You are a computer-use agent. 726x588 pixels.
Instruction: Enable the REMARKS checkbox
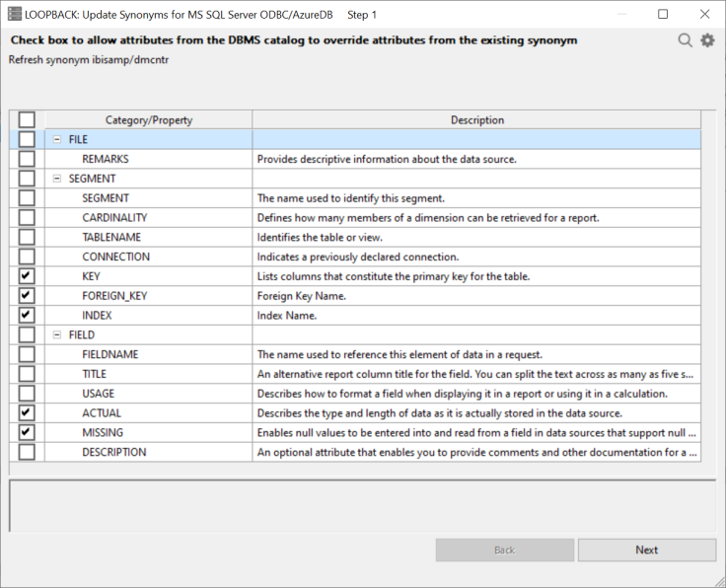[27, 159]
